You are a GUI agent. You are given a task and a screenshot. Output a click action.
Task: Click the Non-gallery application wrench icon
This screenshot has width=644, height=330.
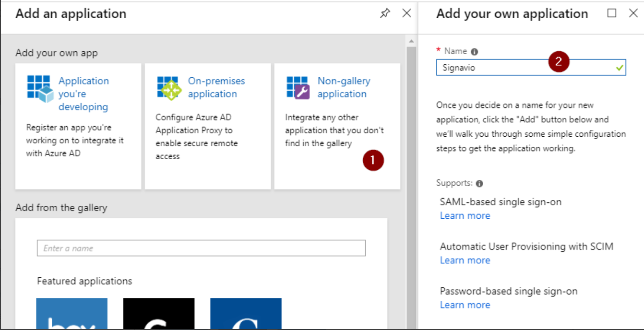[298, 87]
